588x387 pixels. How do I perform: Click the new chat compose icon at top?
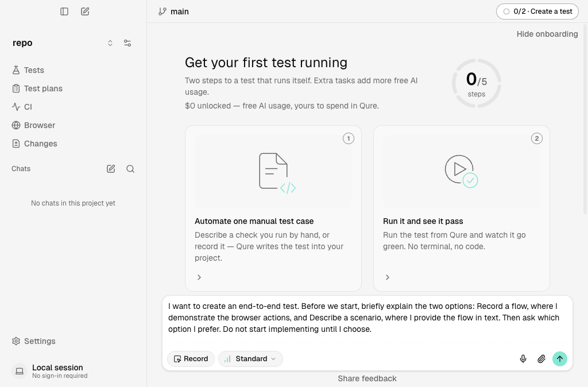85,11
